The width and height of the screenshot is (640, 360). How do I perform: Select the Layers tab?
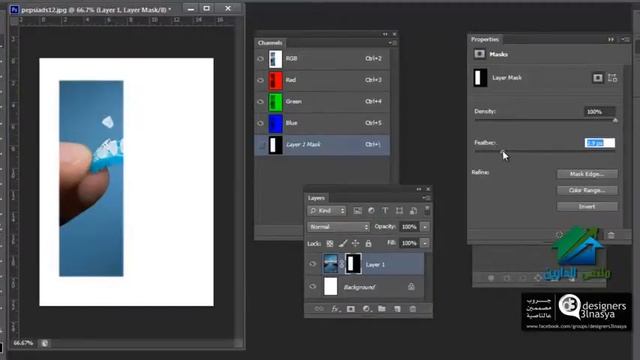tap(316, 198)
